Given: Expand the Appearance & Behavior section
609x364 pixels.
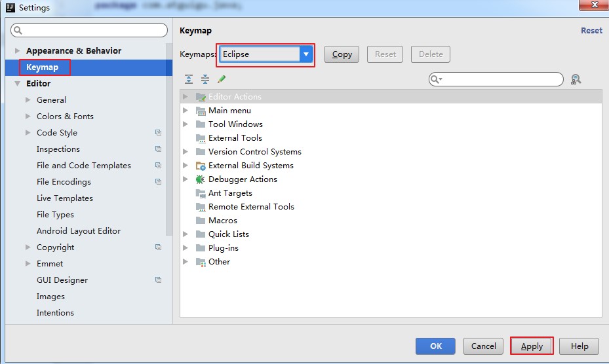Looking at the screenshot, I should click(x=17, y=51).
